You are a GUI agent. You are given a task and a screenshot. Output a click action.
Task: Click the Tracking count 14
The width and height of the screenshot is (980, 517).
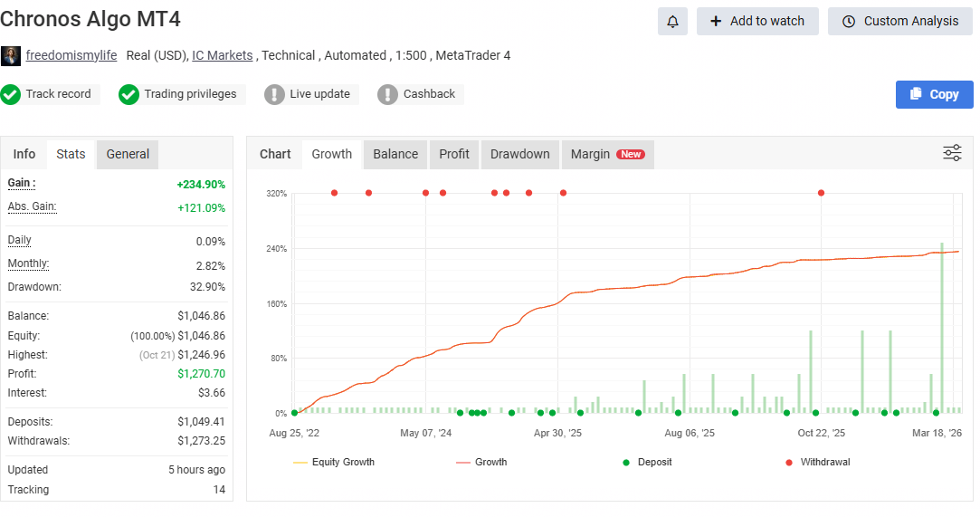coord(219,490)
